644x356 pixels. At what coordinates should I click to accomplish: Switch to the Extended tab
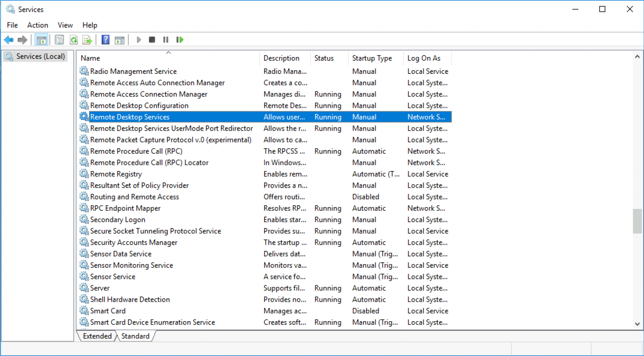(x=97, y=336)
